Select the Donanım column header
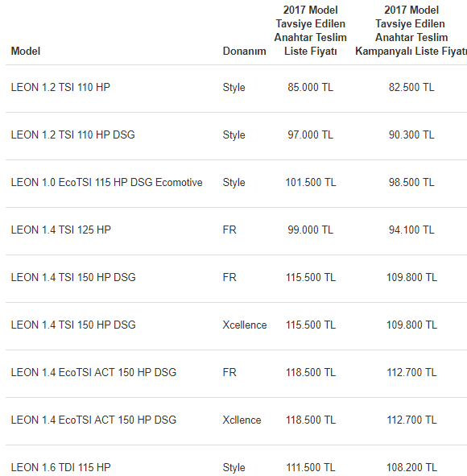The height and width of the screenshot is (476, 467). point(244,51)
